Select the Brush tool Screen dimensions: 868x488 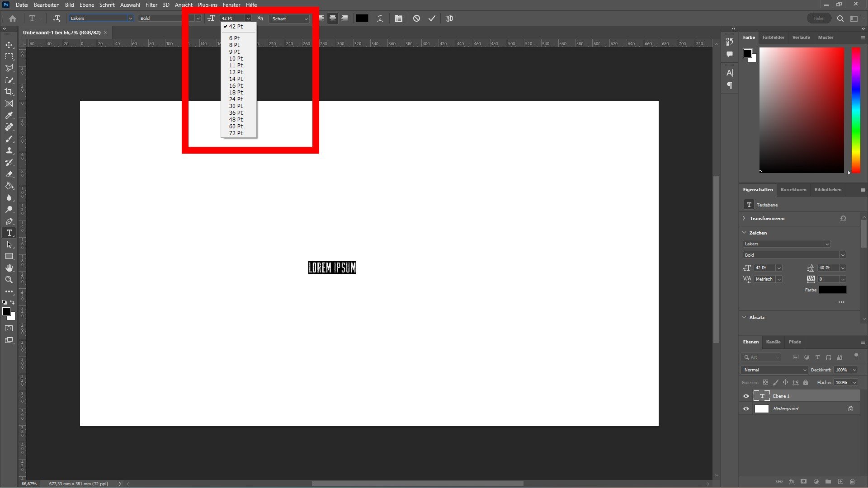[9, 139]
